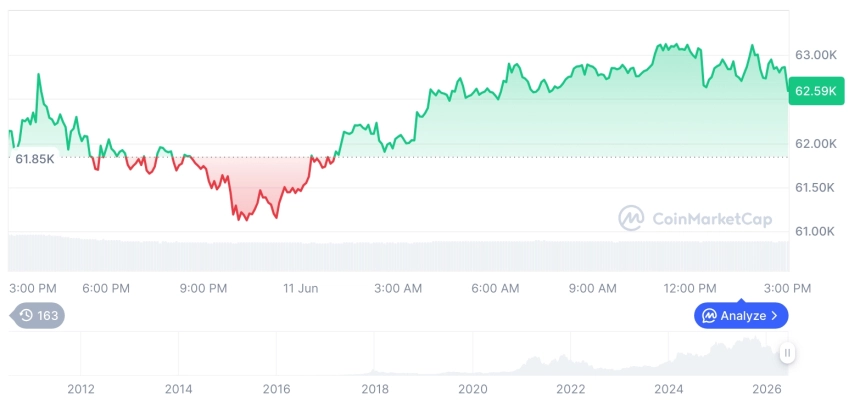Click the red low point of the price line
Image resolution: width=860 pixels, height=401 pixels.
click(246, 220)
